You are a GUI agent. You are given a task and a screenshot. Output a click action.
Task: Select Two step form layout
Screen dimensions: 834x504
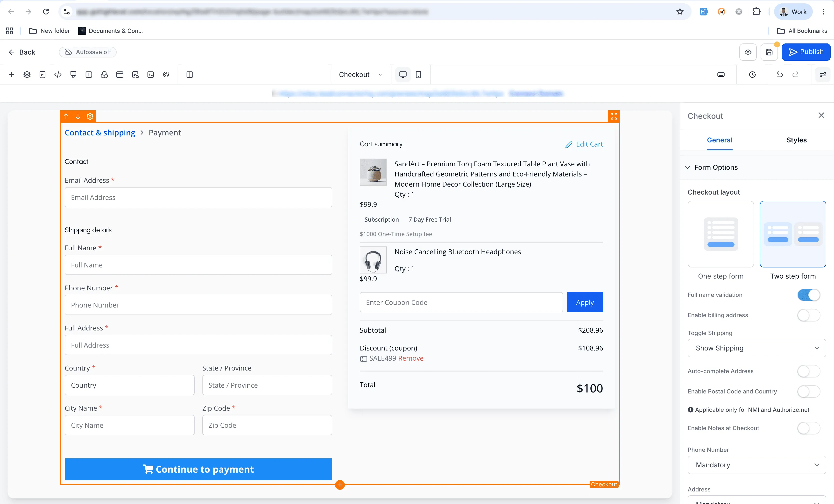point(793,234)
